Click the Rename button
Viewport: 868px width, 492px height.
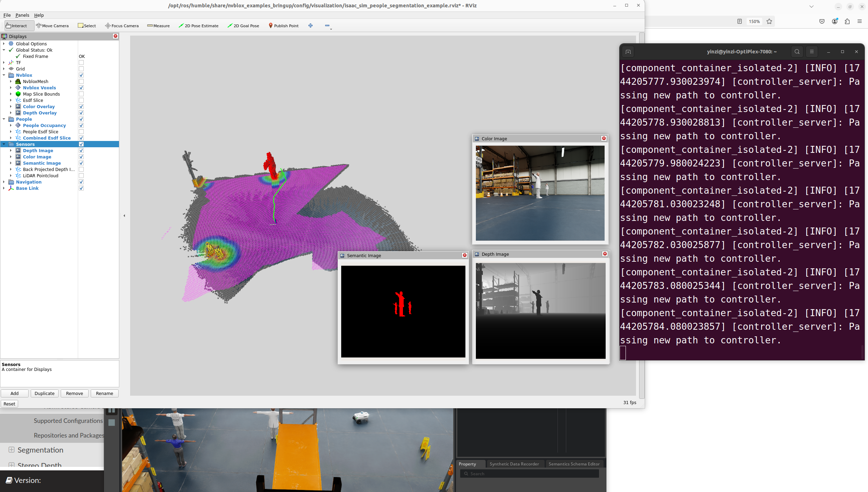[105, 393]
